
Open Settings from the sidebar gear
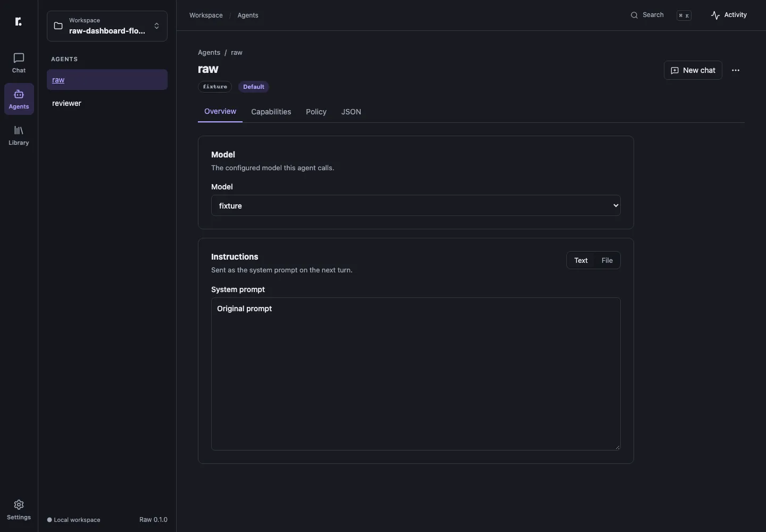click(x=19, y=510)
